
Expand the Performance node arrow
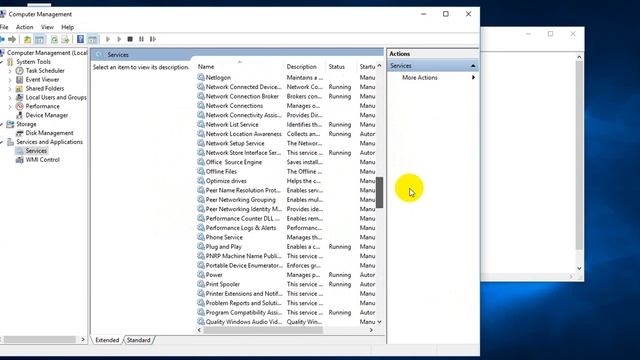(x=10, y=107)
